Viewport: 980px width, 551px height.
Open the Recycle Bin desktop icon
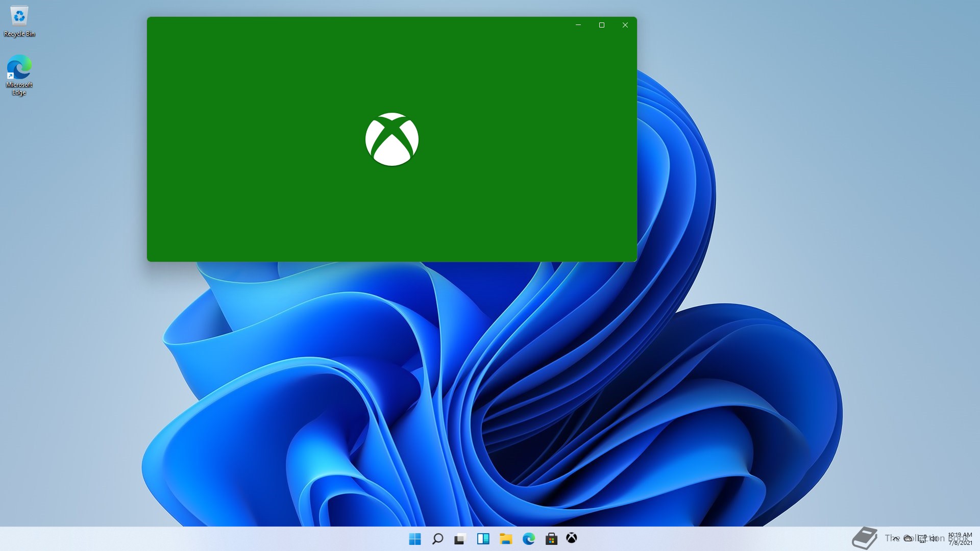[19, 21]
